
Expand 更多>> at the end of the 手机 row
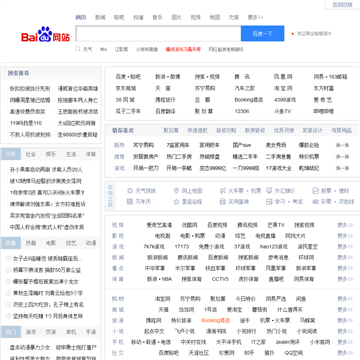345,342
